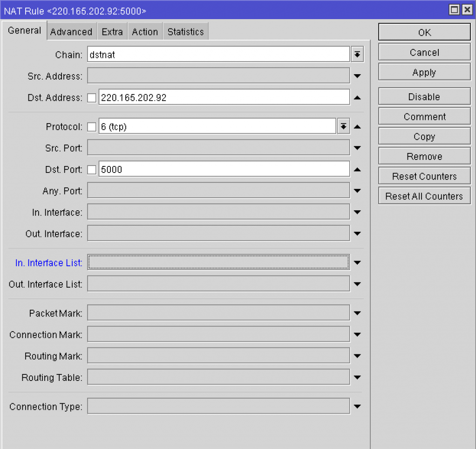Open the Chain dropdown list

coord(357,55)
